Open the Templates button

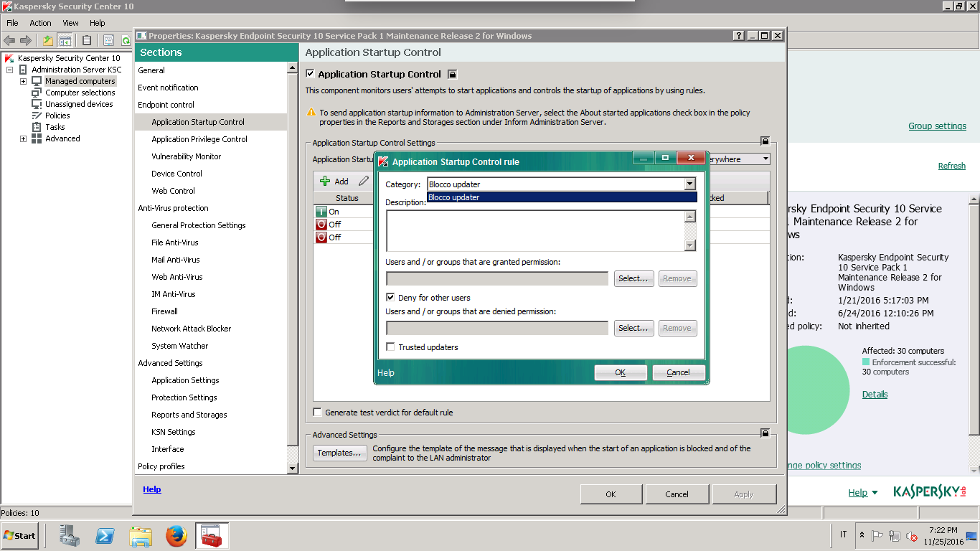339,453
